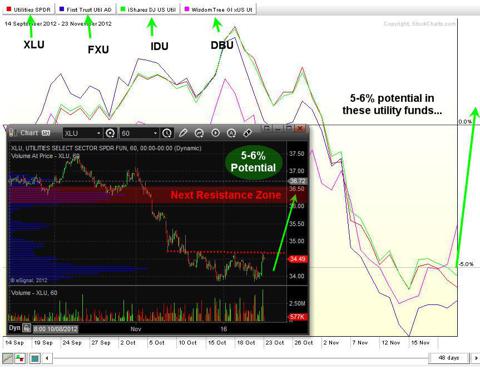This screenshot has width=480, height=369.
Task: Toggle the teal square chart mode button
Action: pos(35,359)
